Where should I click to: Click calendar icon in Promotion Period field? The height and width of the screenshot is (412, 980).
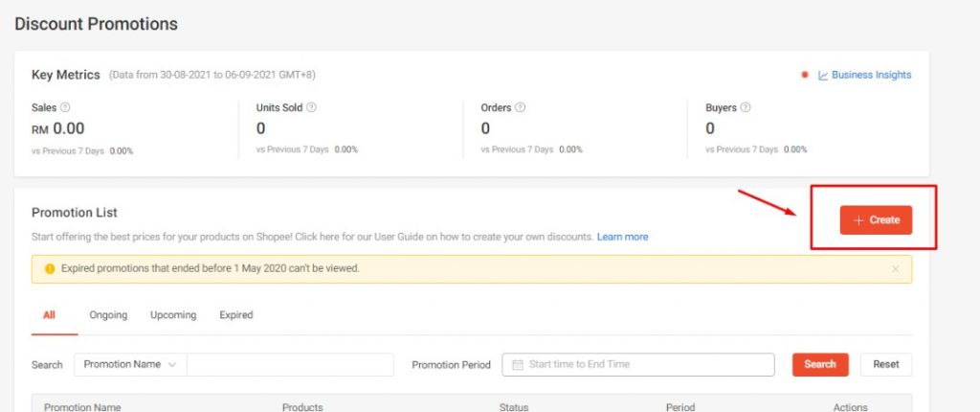(518, 365)
